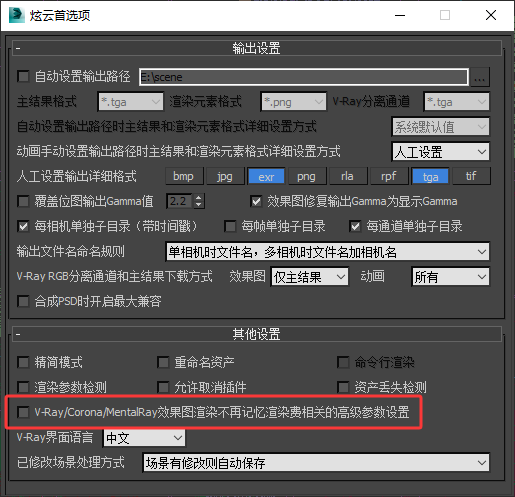Enable 自动设置输出路径 checkbox
The image size is (515, 497).
[23, 76]
